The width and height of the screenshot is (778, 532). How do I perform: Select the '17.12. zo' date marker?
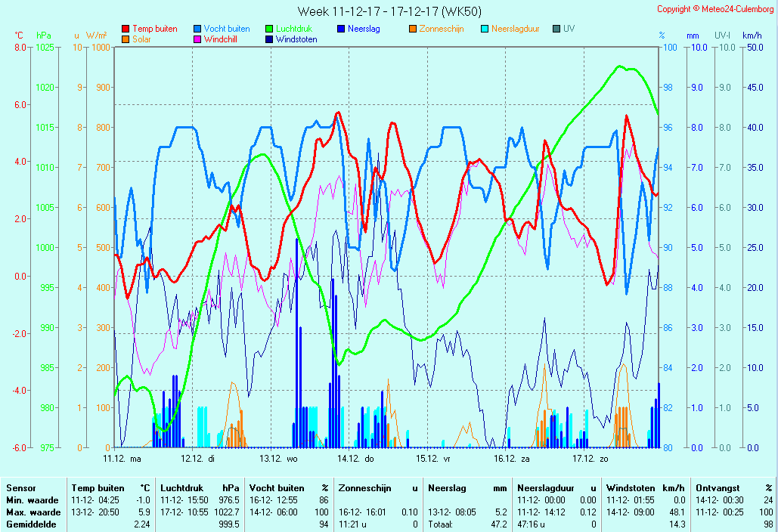click(x=590, y=459)
